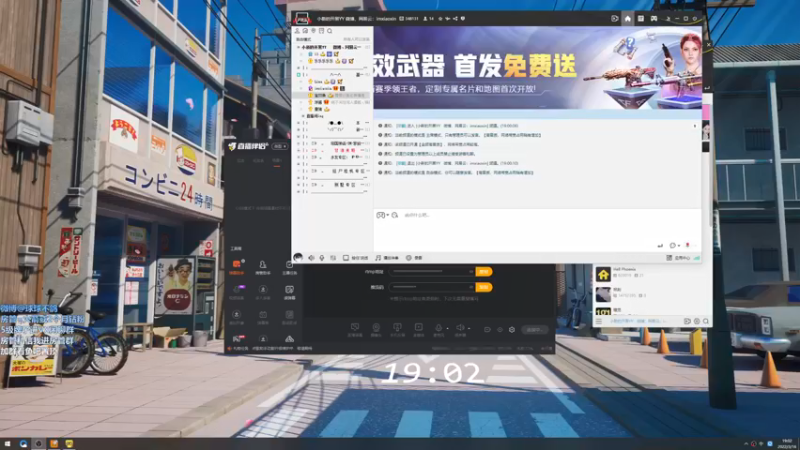Image resolution: width=800 pixels, height=450 pixels.
Task: Click the search magnifier above channel list
Action: pos(330,31)
